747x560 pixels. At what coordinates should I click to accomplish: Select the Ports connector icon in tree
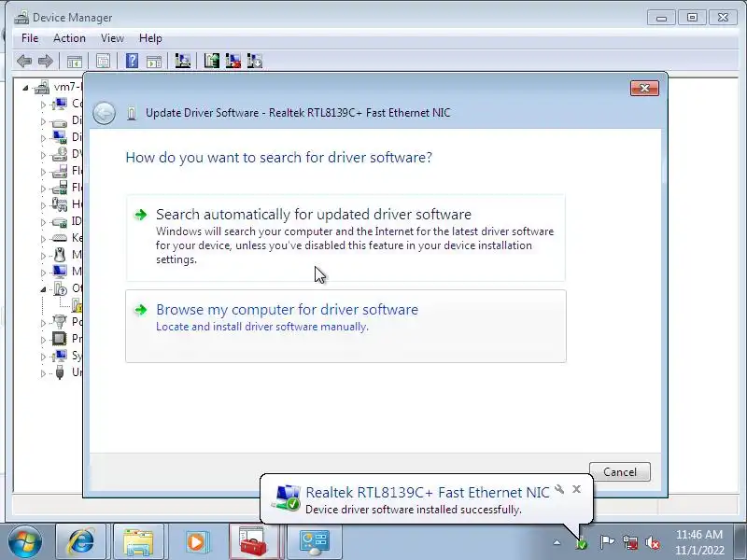coord(60,322)
